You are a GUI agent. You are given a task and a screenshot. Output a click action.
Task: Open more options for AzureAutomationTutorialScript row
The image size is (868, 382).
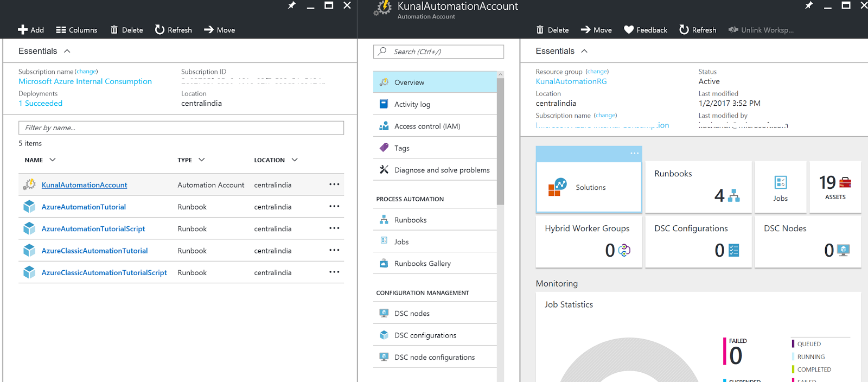pyautogui.click(x=334, y=228)
